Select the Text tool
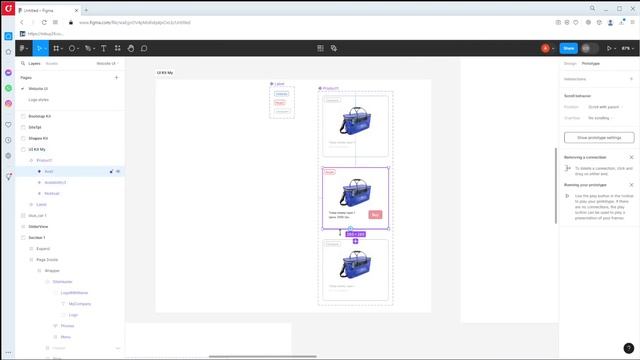Image resolution: width=640 pixels, height=360 pixels. point(104,48)
